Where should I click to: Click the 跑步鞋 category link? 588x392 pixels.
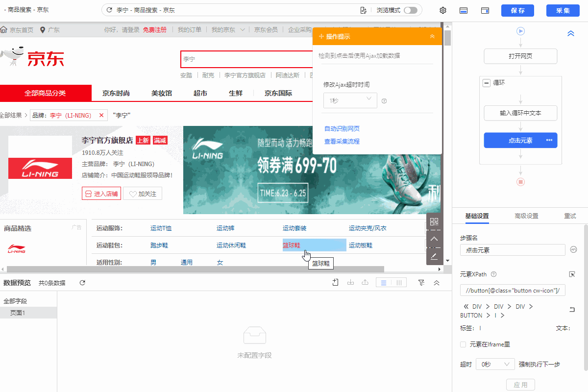pyautogui.click(x=159, y=245)
